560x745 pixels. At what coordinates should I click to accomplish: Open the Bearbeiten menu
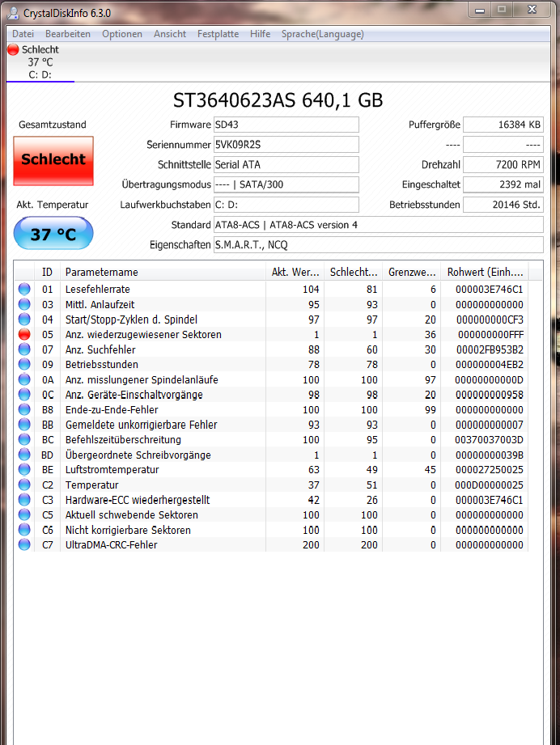click(67, 34)
